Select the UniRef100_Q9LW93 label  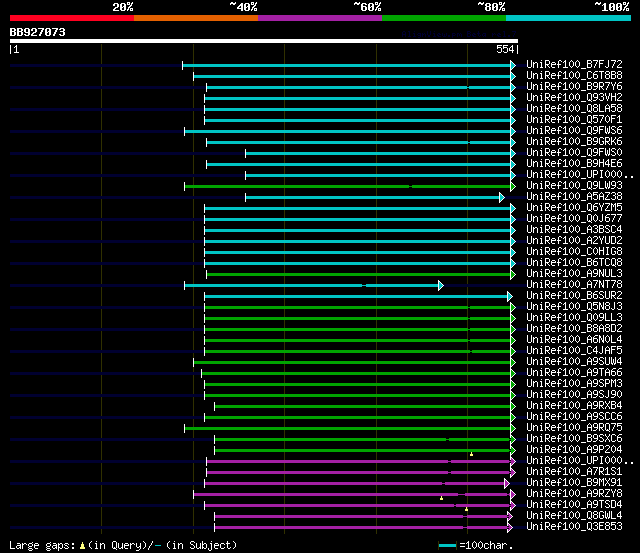(574, 186)
